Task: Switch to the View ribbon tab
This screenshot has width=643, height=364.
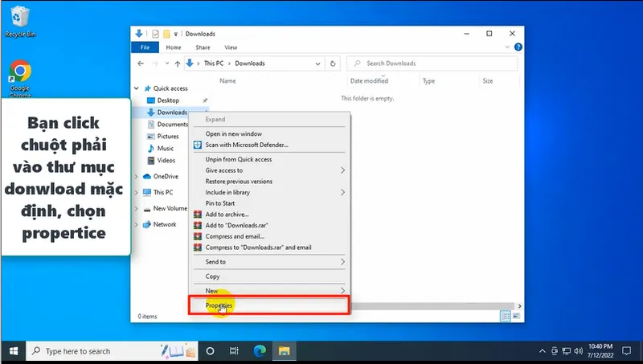Action: pyautogui.click(x=231, y=47)
